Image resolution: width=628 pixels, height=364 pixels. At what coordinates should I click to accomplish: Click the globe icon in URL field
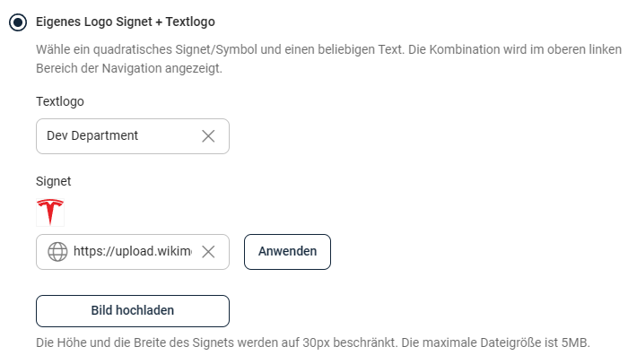pyautogui.click(x=57, y=252)
